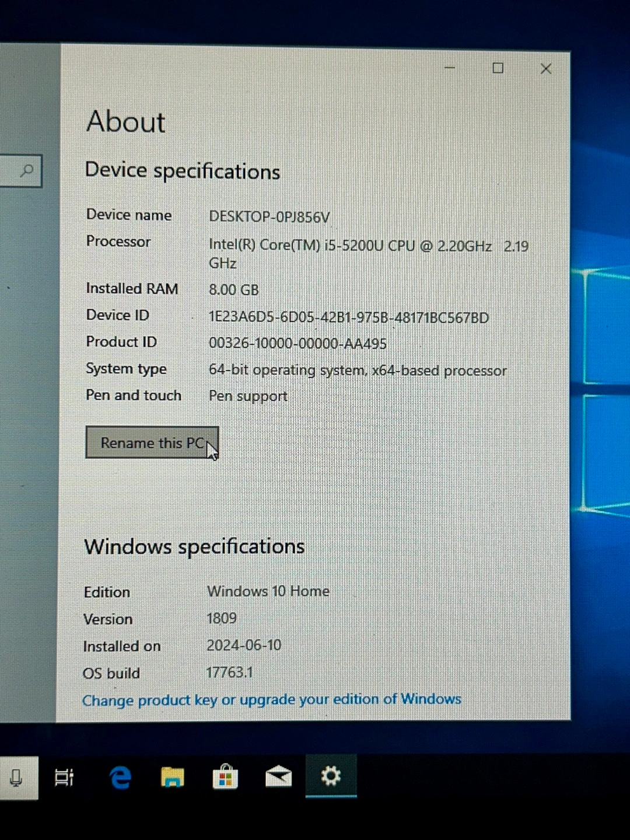Close the Settings About window
This screenshot has width=630, height=840.
point(546,69)
